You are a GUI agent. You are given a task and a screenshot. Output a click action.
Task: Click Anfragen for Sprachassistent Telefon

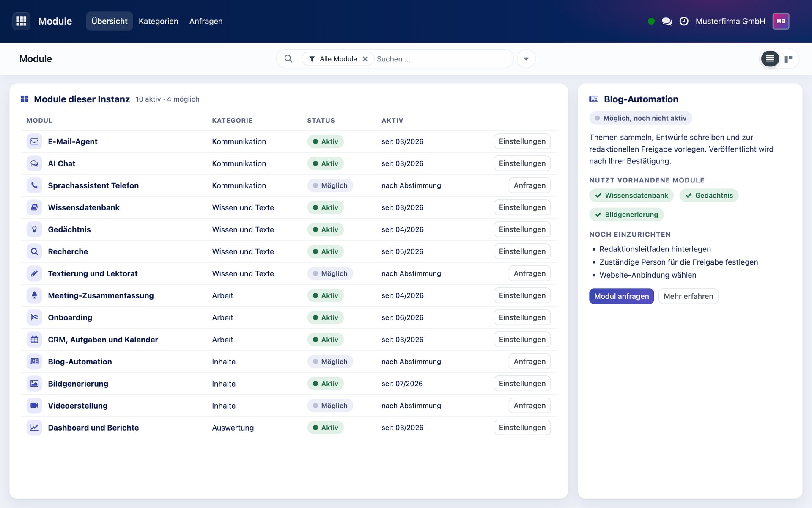pos(529,185)
